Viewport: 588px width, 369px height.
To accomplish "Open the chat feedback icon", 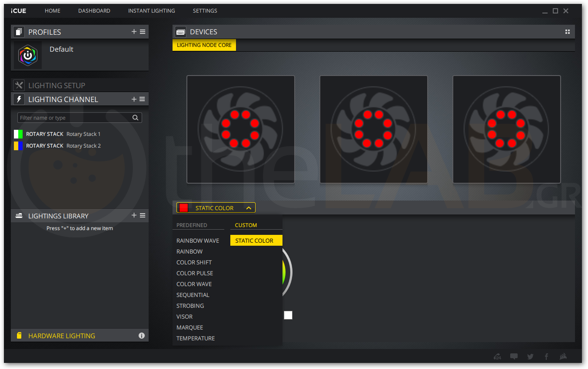I will click(x=514, y=356).
